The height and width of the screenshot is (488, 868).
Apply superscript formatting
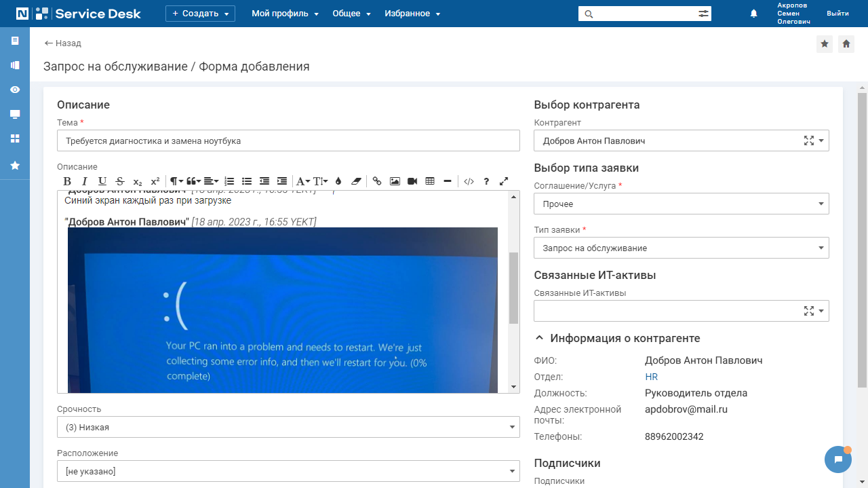pyautogui.click(x=155, y=181)
